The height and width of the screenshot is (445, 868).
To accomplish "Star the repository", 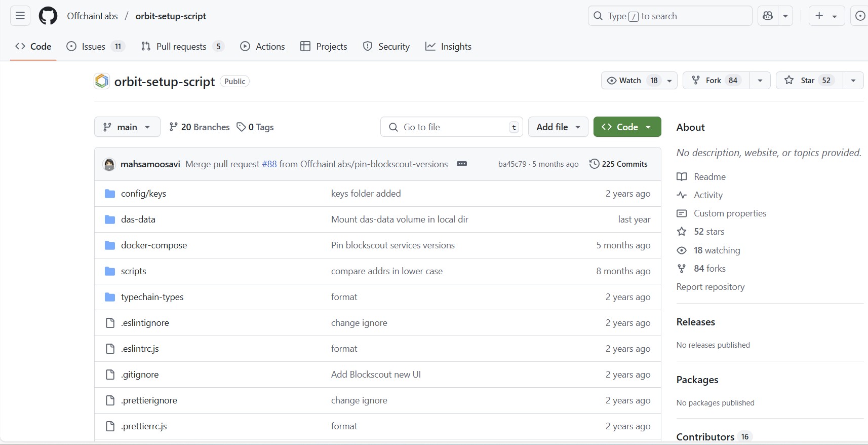I will tap(809, 80).
